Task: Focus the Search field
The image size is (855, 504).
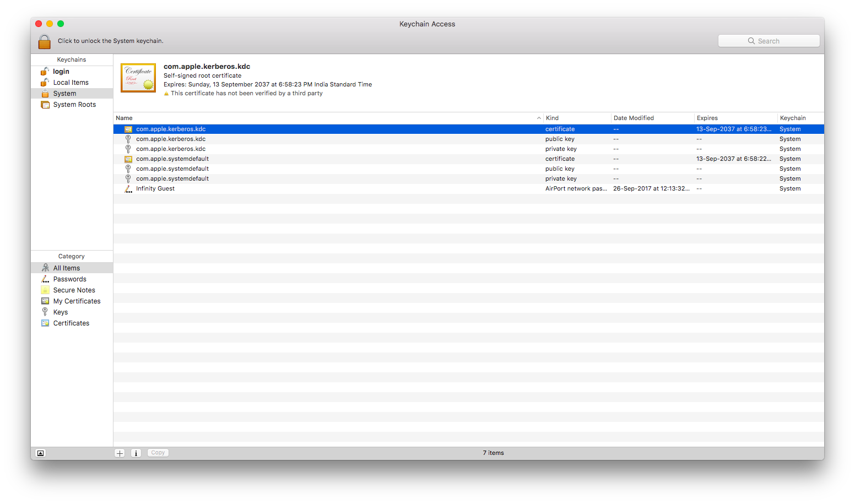Action: [769, 41]
